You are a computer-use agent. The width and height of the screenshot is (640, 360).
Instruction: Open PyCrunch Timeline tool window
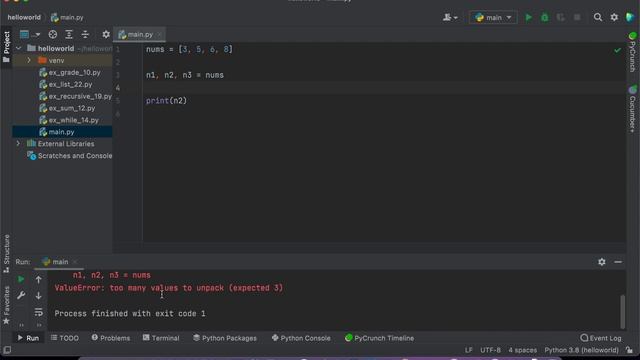[x=380, y=338]
